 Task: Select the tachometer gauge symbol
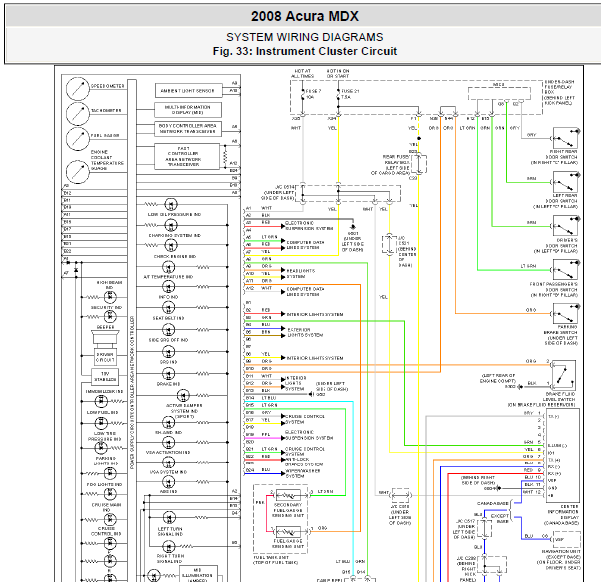tap(77, 113)
